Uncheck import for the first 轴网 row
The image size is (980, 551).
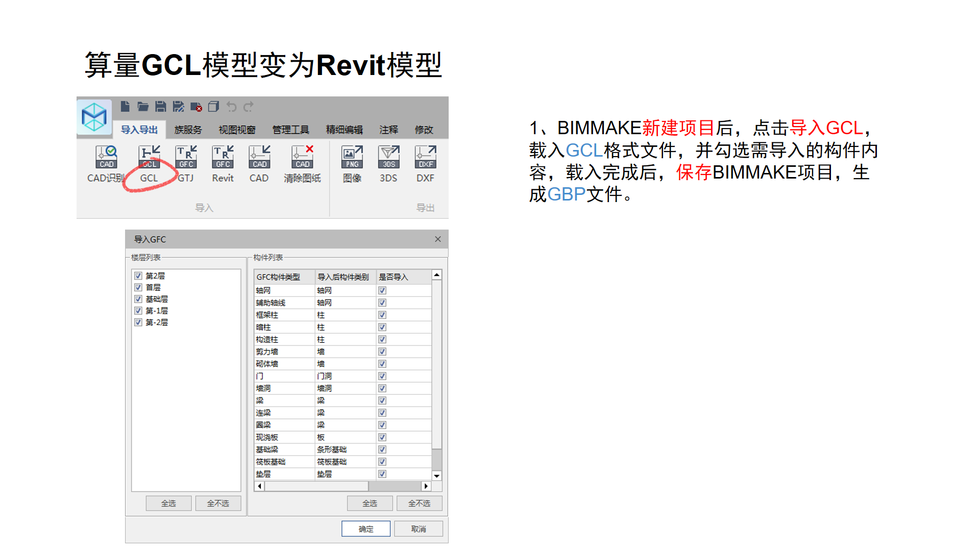point(382,290)
